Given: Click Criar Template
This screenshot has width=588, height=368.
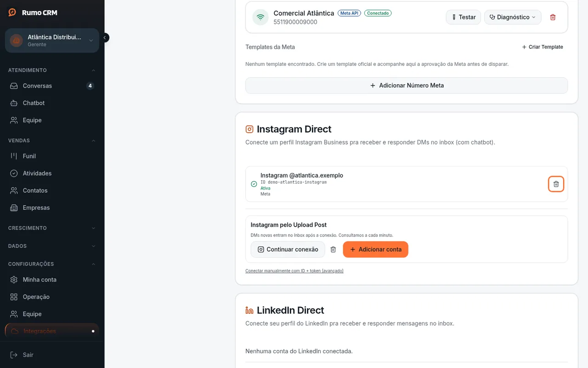Looking at the screenshot, I should click(x=543, y=47).
